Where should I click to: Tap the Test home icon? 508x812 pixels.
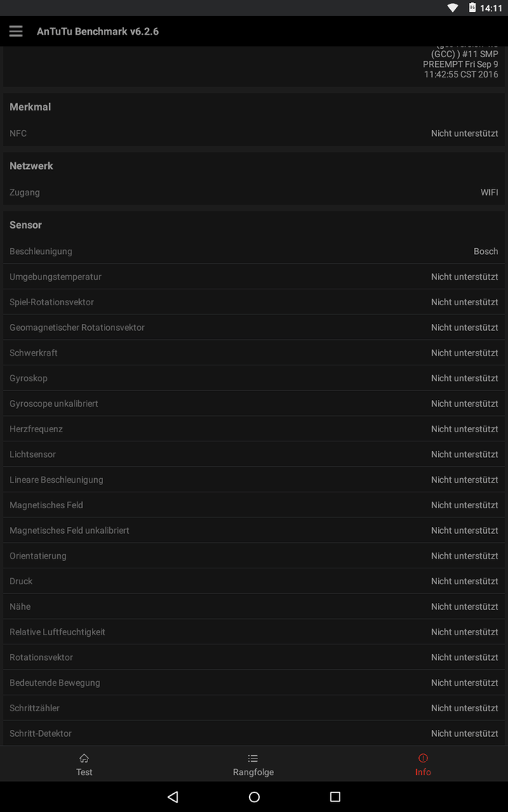[x=84, y=758]
